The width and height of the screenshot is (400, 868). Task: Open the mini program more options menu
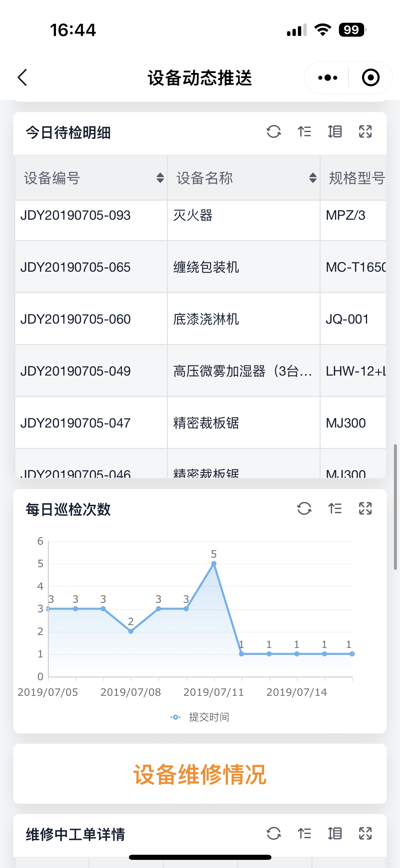click(x=327, y=78)
